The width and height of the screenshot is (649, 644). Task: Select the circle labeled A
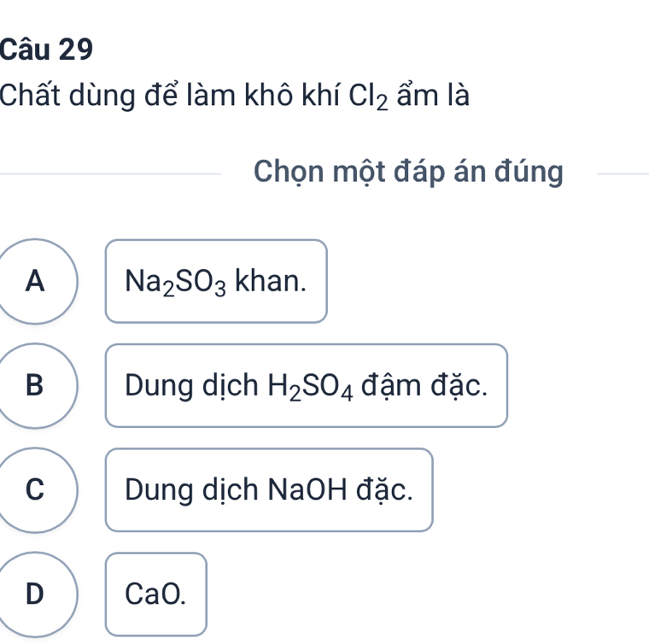(x=34, y=281)
